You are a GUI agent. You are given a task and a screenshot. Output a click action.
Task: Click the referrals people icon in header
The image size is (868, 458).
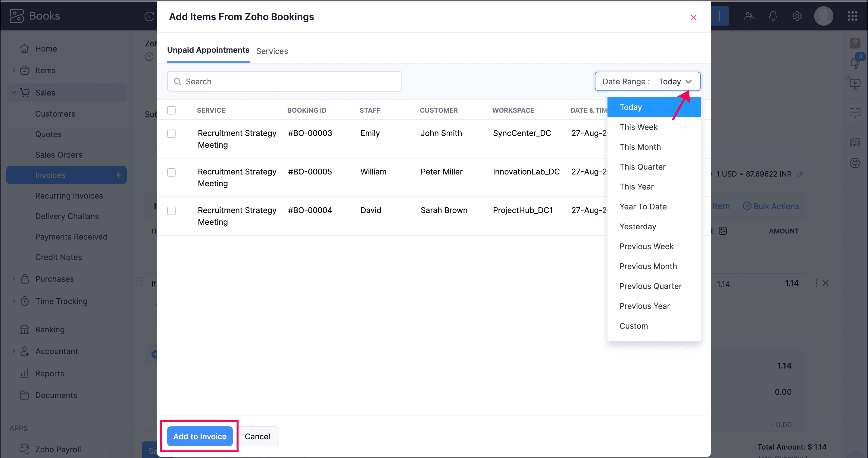click(749, 16)
